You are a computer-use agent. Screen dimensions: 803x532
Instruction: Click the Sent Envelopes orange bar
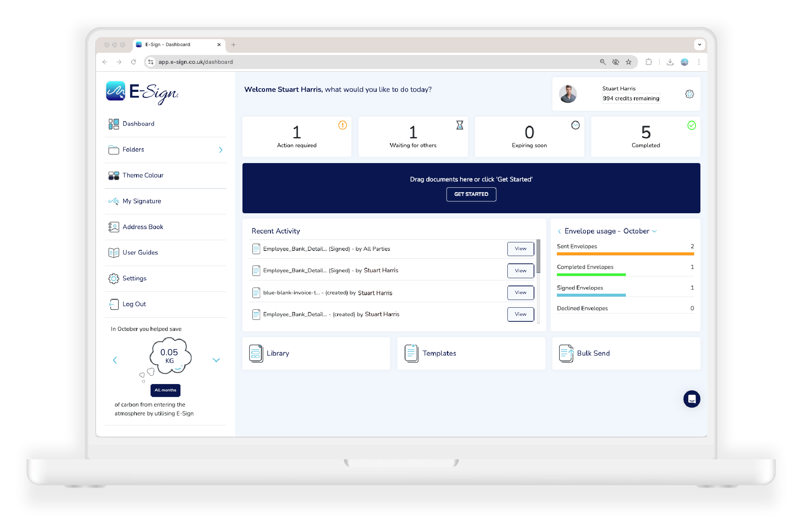click(625, 254)
